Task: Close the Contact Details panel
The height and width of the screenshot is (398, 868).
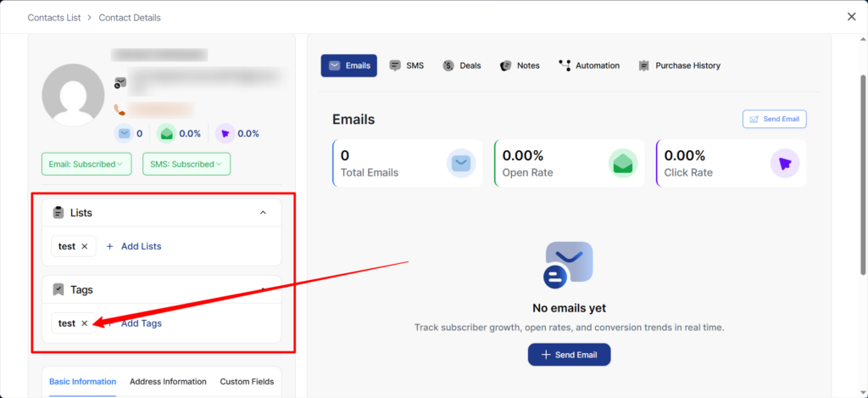Action: pyautogui.click(x=851, y=16)
